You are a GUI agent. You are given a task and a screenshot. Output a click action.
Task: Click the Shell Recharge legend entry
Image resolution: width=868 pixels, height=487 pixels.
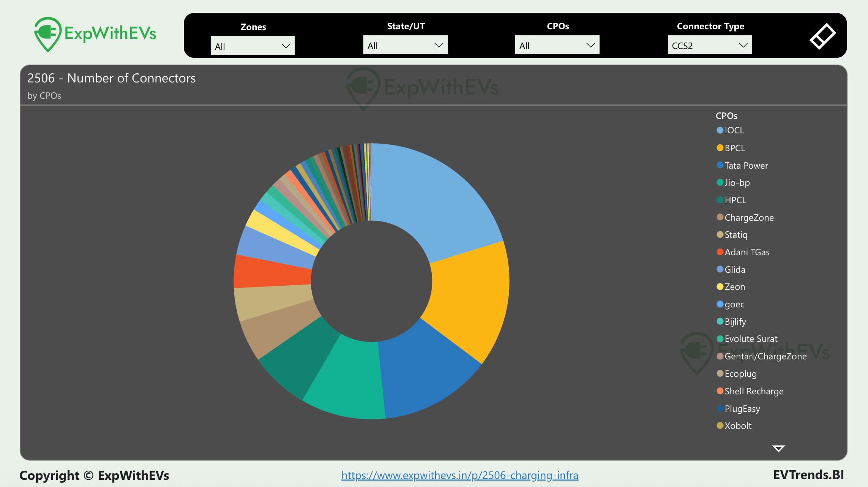(x=750, y=391)
